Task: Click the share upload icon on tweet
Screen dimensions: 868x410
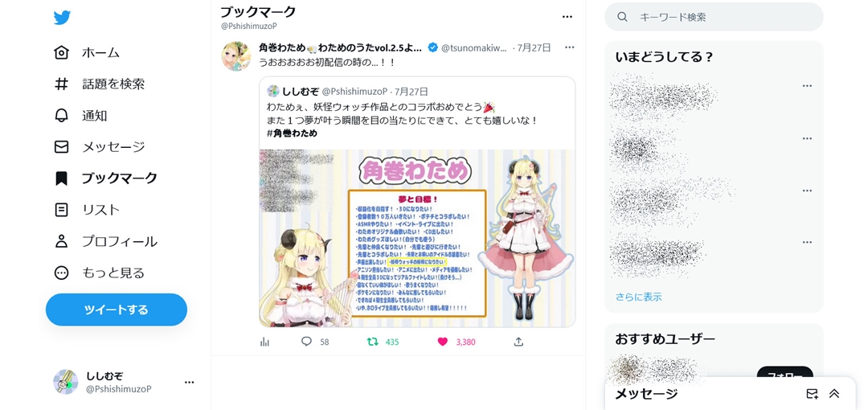Action: (518, 342)
